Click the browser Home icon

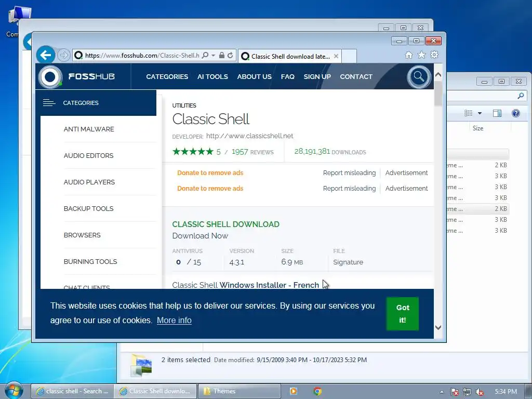(409, 55)
